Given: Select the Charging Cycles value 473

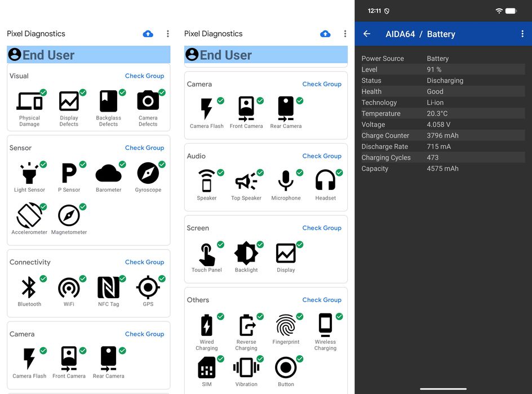Looking at the screenshot, I should coord(433,157).
